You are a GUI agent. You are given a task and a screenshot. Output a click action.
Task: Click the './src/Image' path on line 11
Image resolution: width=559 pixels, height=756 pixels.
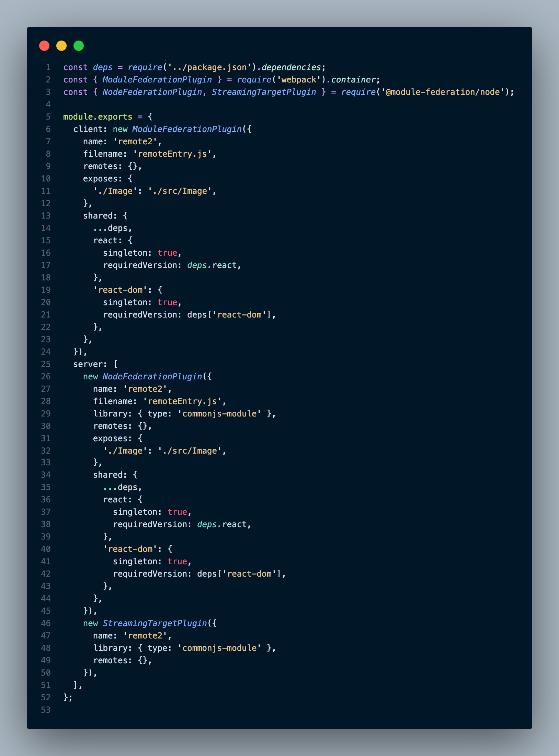point(181,191)
